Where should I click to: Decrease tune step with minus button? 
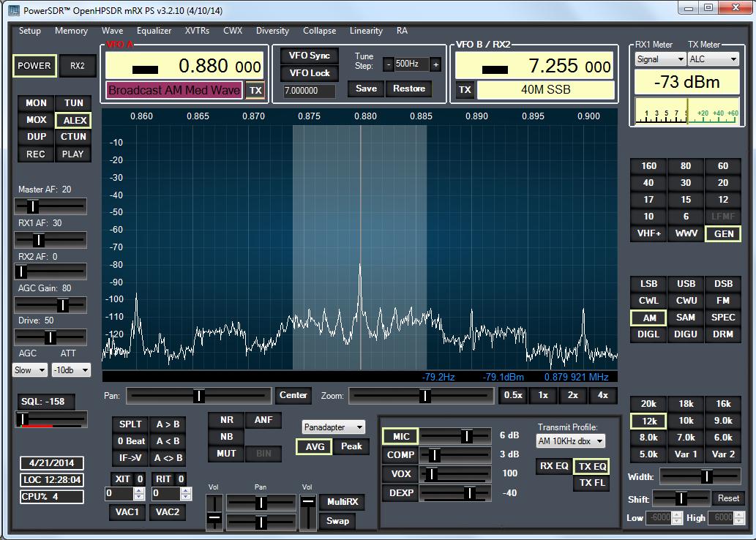coord(389,64)
